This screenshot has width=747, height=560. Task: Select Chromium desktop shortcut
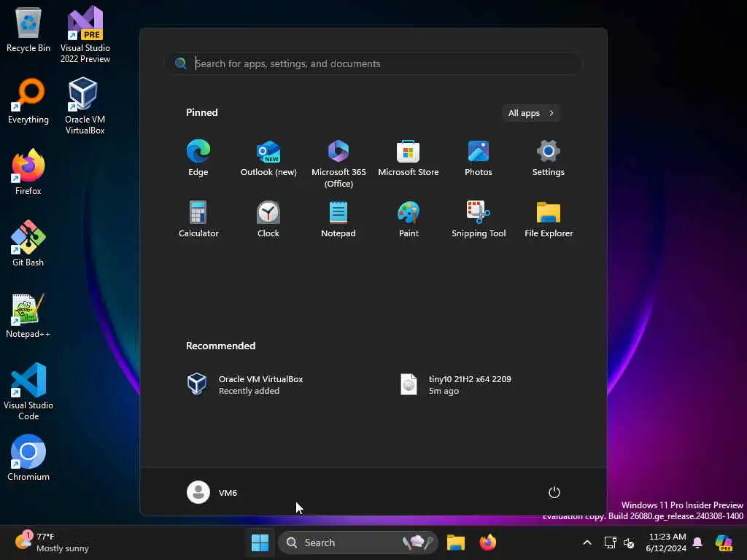(x=28, y=458)
